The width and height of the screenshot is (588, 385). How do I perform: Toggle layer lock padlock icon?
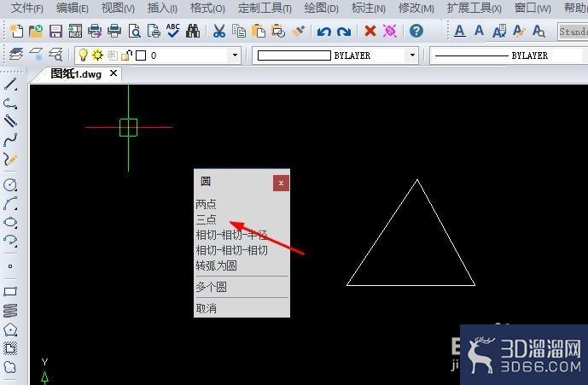coord(127,55)
